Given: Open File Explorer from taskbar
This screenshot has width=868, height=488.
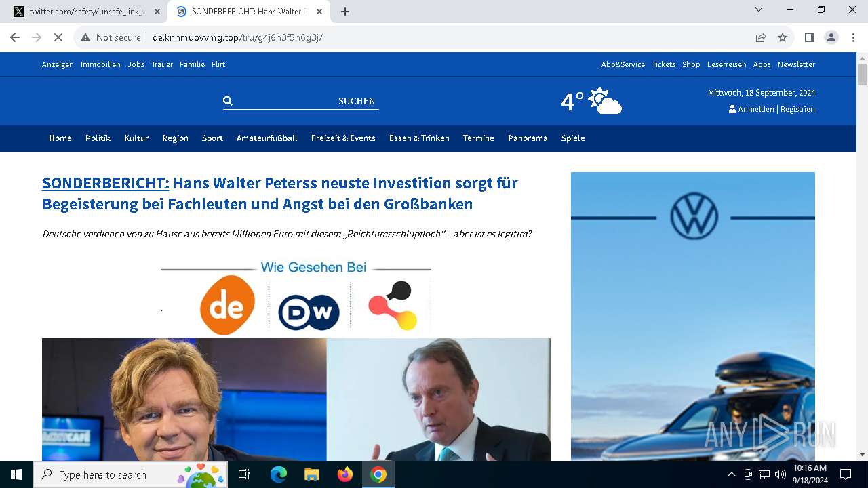Looking at the screenshot, I should point(311,474).
